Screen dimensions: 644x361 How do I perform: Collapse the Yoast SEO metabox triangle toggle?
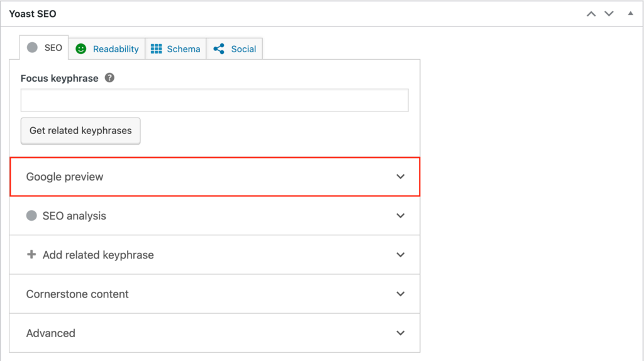tap(630, 13)
